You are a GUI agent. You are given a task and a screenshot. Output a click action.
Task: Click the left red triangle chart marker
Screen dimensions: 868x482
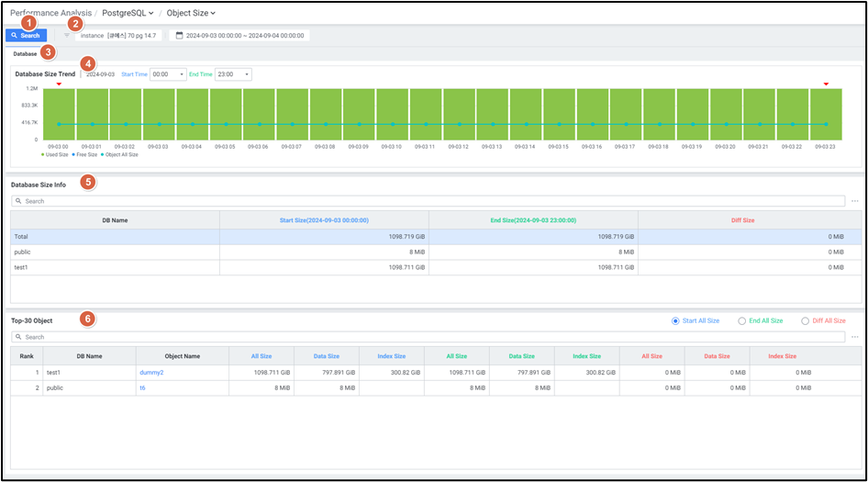[59, 84]
